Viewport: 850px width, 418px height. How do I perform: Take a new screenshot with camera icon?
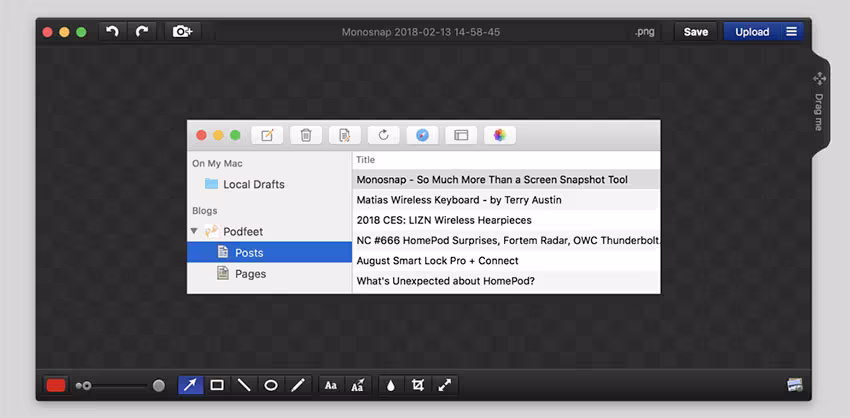[183, 32]
